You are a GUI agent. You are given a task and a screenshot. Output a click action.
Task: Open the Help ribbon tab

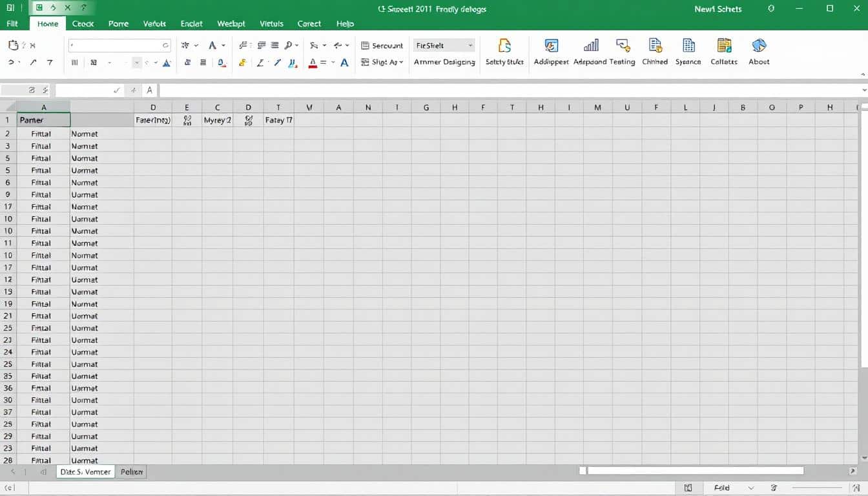click(x=345, y=23)
